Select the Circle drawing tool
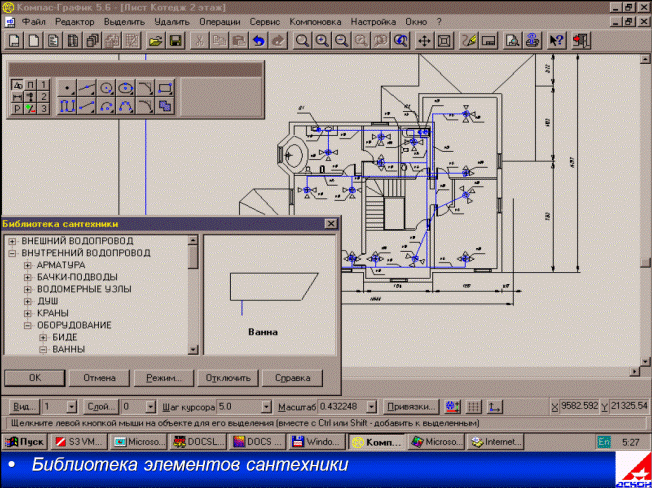This screenshot has width=652, height=488. (x=107, y=88)
